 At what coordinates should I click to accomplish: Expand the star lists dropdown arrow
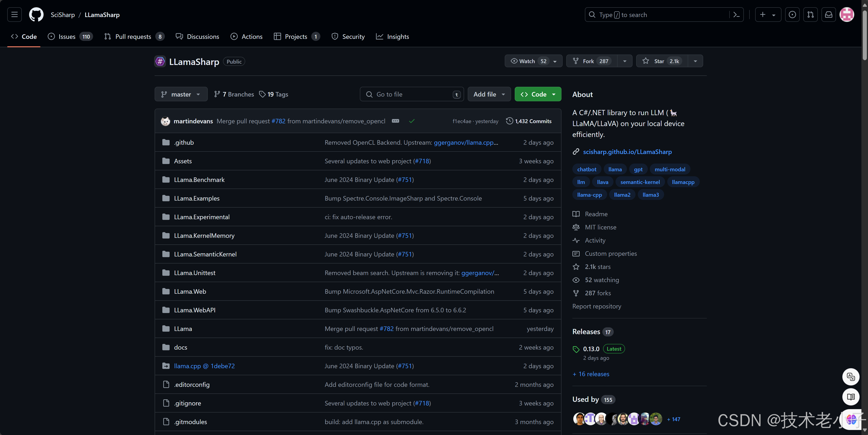click(695, 61)
